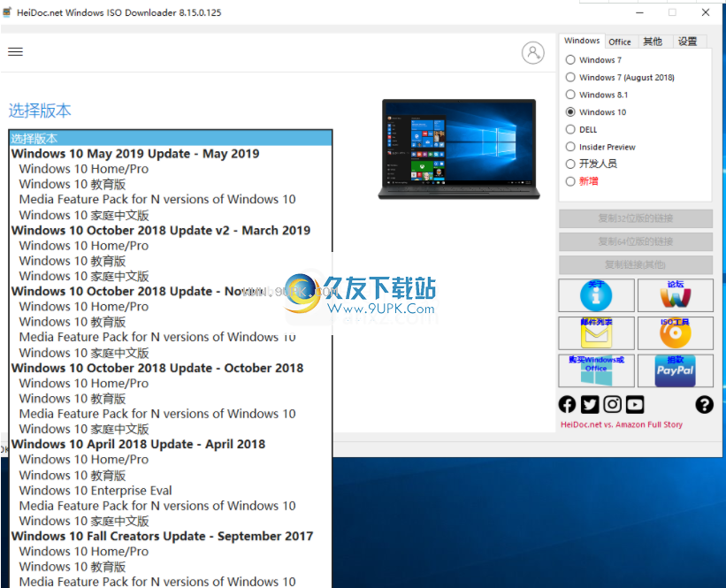
Task: Click the Windows 10 laptop image
Action: pos(459,149)
